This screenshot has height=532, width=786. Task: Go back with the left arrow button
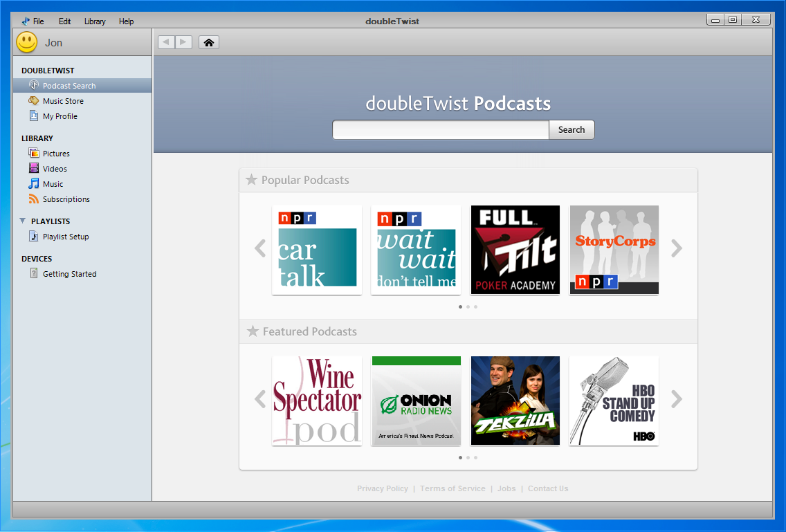tap(166, 42)
